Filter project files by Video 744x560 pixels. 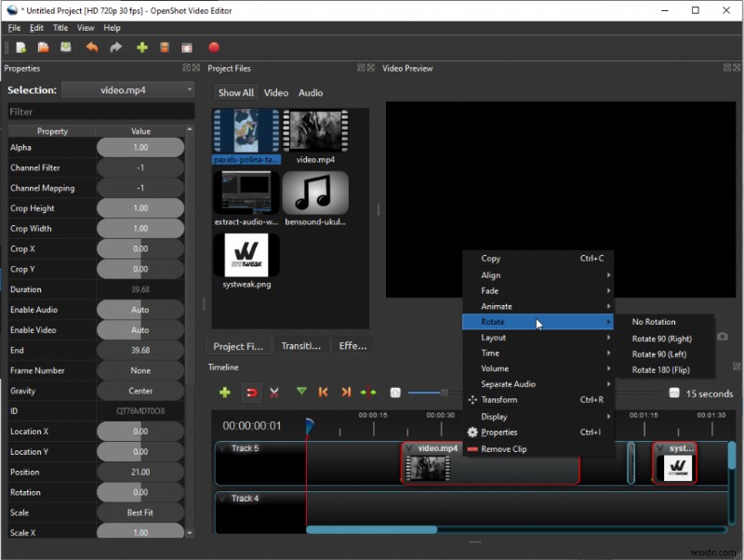tap(275, 92)
